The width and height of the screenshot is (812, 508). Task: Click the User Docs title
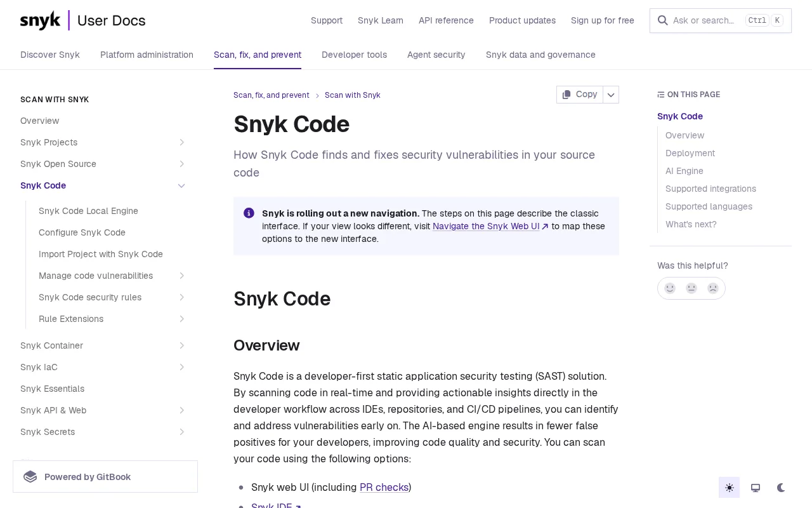[111, 20]
